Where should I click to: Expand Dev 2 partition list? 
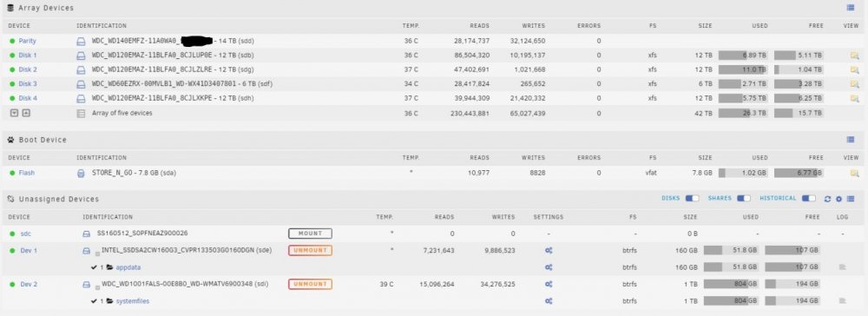[97, 286]
